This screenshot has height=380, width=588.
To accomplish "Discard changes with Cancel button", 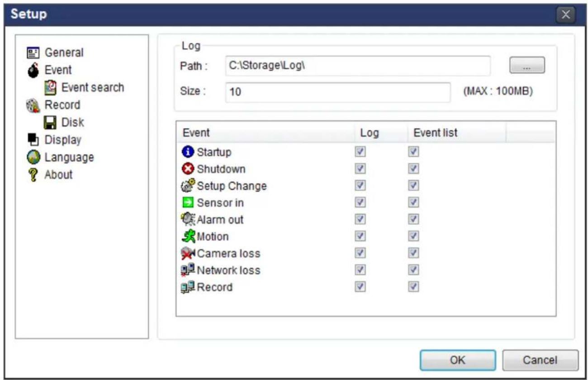I will (540, 360).
